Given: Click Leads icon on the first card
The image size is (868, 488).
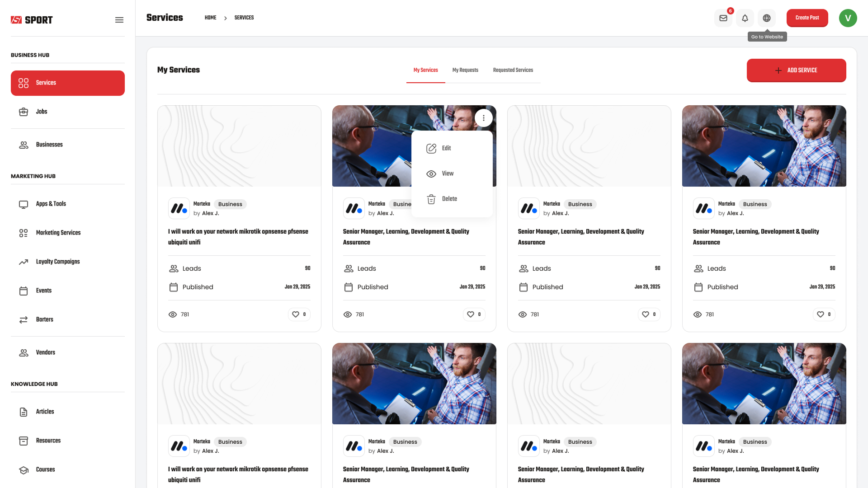Looking at the screenshot, I should [x=174, y=268].
